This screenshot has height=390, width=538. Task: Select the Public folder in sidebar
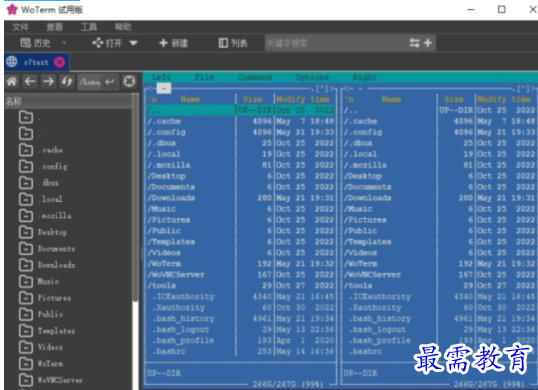(50, 314)
